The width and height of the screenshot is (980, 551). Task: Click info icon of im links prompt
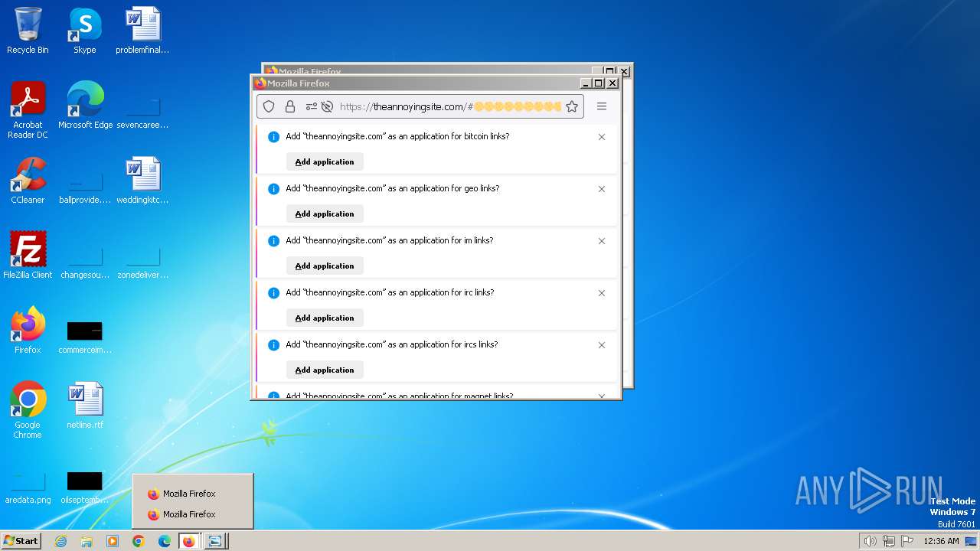point(273,241)
